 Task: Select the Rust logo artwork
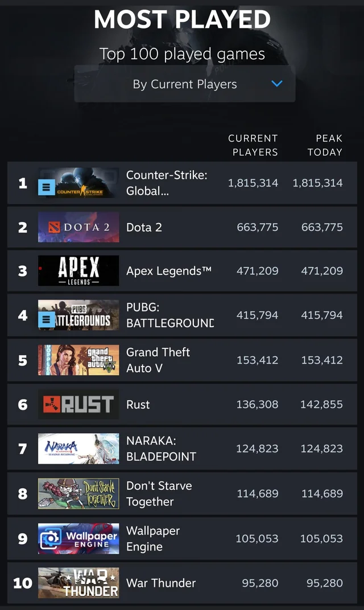click(78, 404)
